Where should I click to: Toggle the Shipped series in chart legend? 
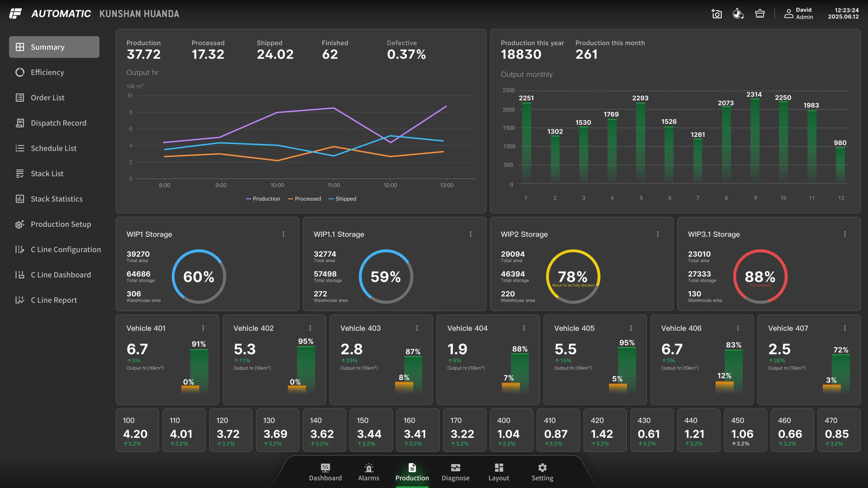tap(342, 199)
